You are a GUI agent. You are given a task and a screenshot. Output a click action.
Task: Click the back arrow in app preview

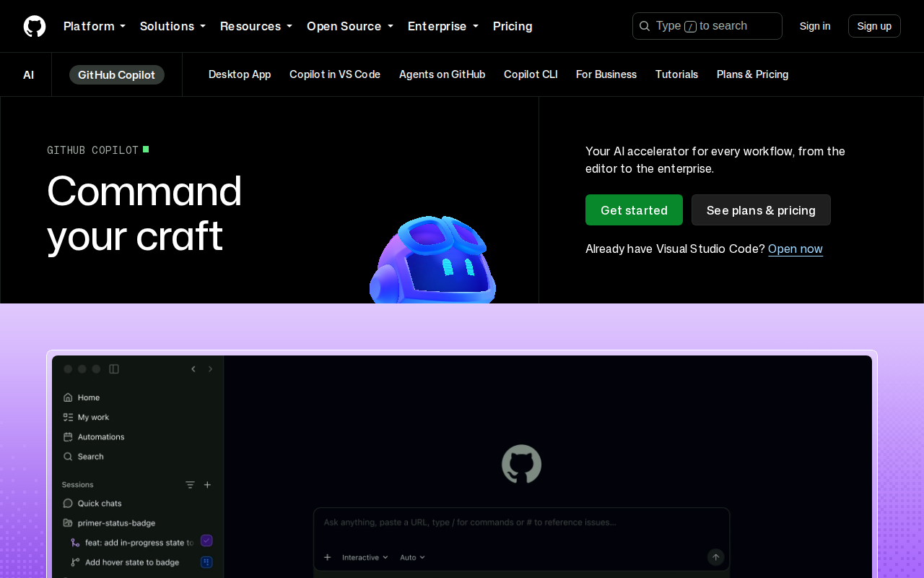tap(193, 369)
